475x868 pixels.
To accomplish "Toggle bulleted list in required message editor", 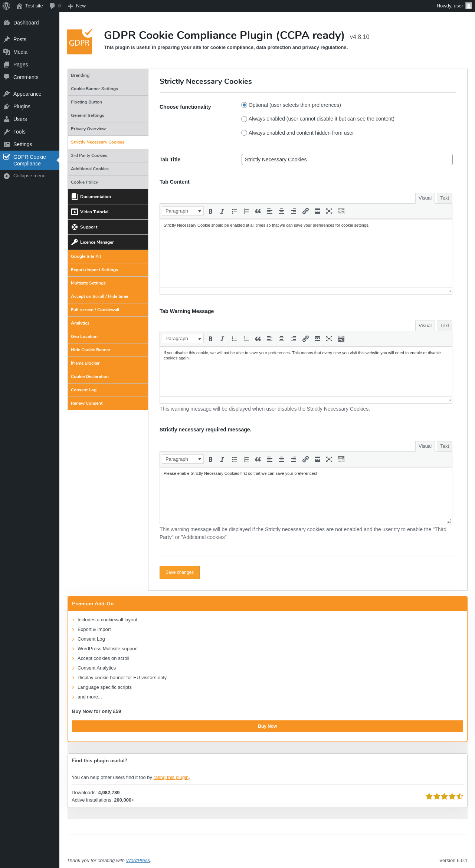I will point(234,459).
